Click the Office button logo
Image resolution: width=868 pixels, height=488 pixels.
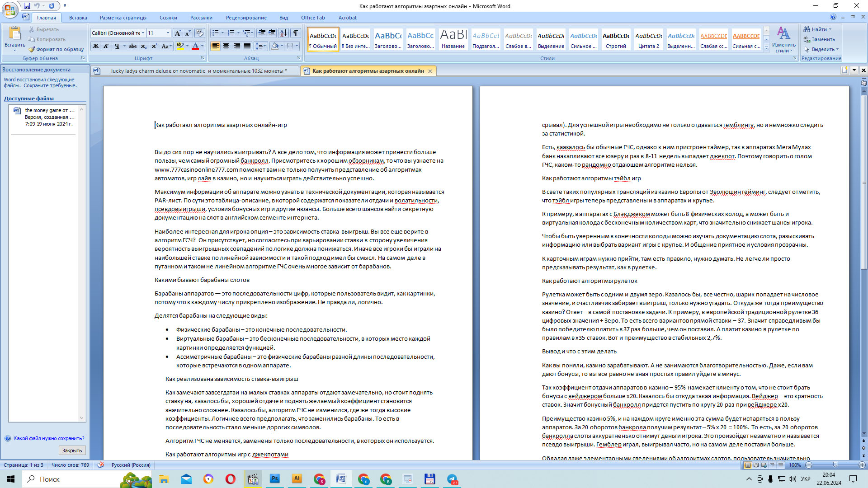10,9
